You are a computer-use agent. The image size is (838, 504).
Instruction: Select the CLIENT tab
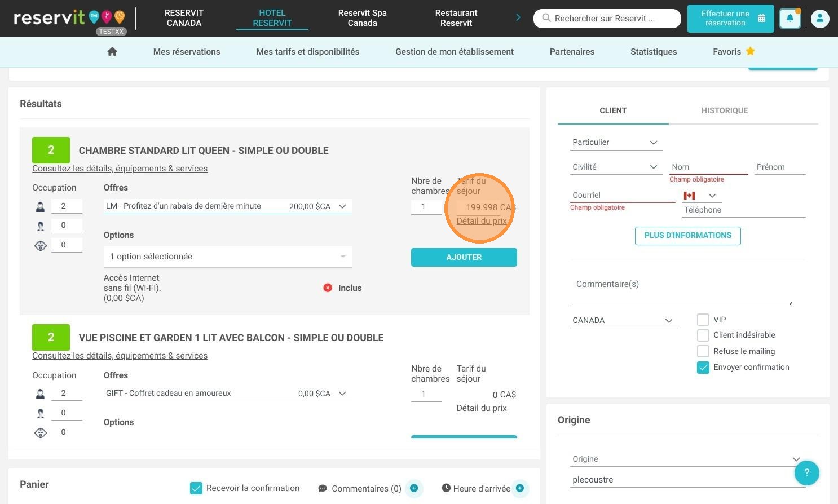[613, 110]
